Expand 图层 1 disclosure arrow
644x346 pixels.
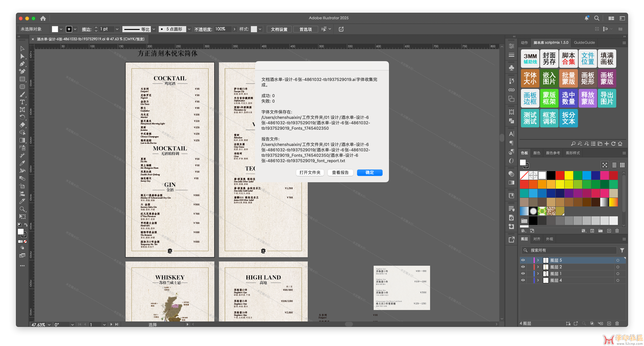coord(538,274)
